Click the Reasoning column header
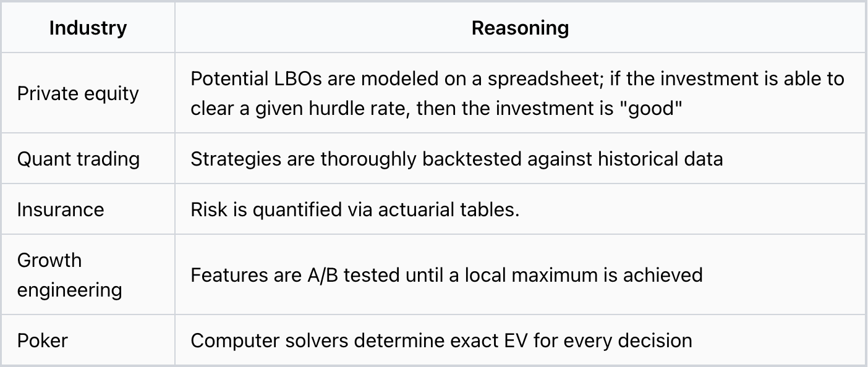The width and height of the screenshot is (868, 367). pos(520,28)
